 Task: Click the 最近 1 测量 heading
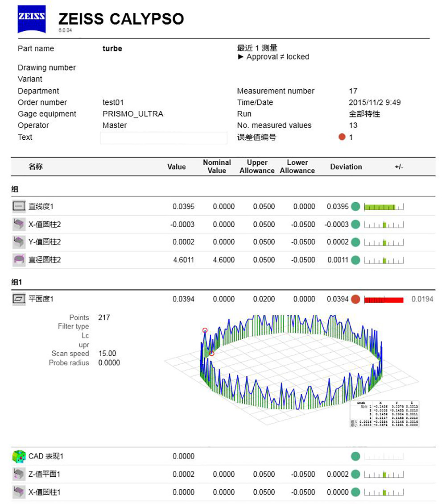click(257, 48)
